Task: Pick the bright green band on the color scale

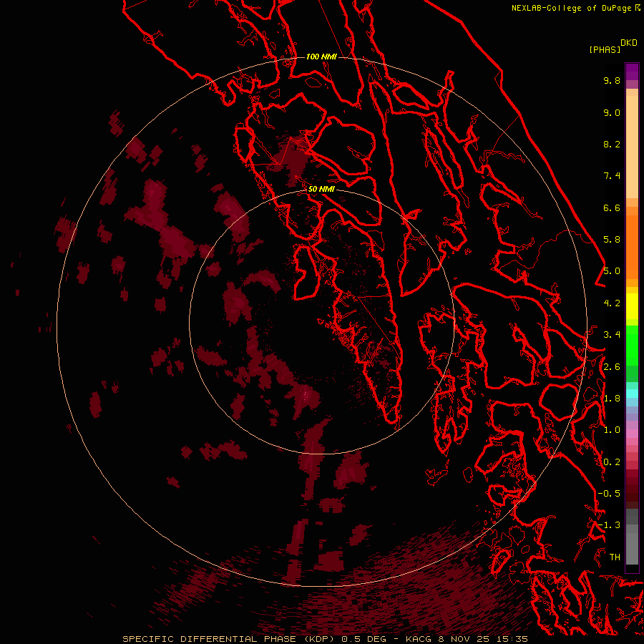Action: pos(632,345)
